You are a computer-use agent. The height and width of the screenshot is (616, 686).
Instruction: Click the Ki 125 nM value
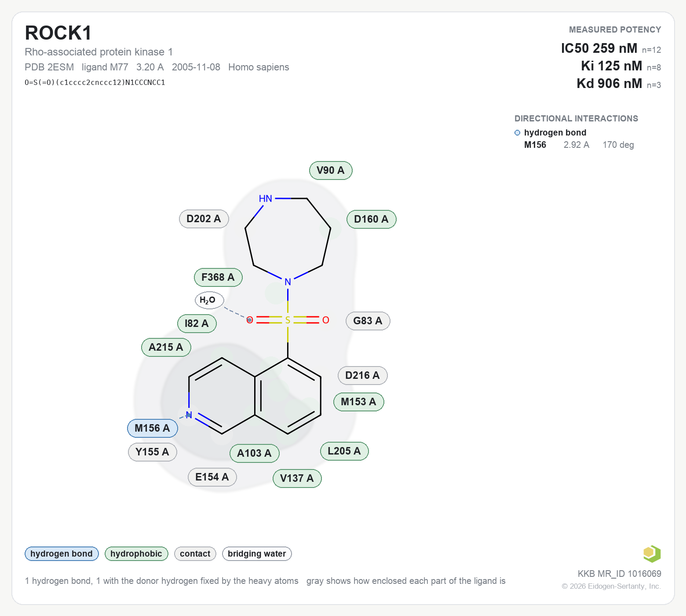click(x=611, y=66)
